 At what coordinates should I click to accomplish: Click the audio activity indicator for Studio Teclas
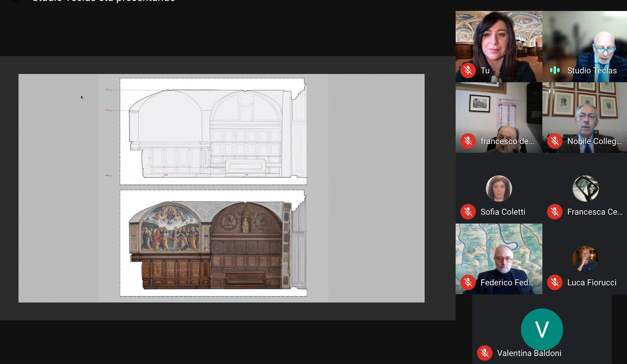[x=555, y=70]
